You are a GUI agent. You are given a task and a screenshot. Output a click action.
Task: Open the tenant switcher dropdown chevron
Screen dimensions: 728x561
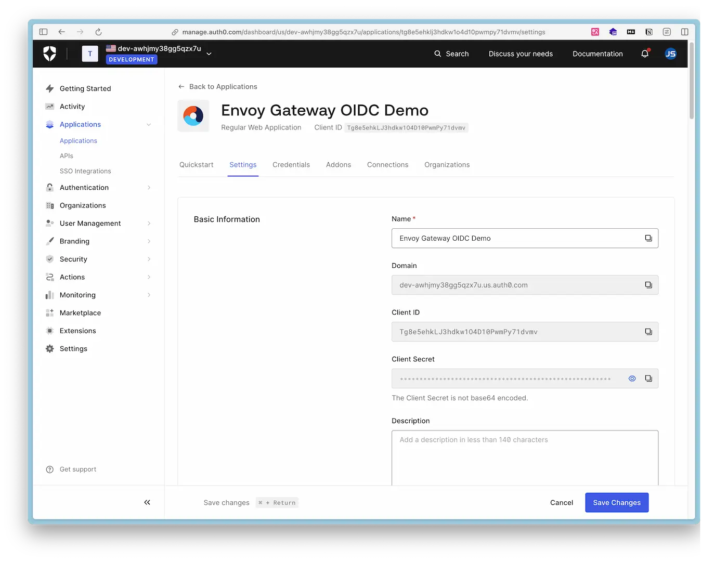209,54
